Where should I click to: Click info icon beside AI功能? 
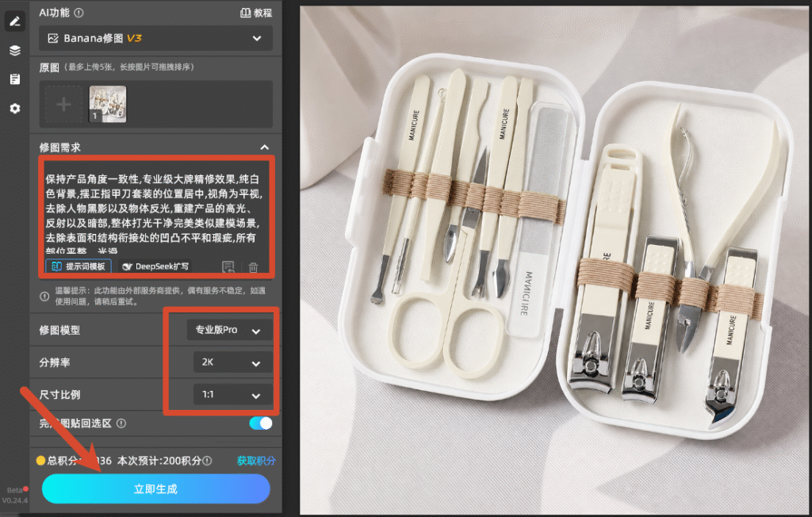tap(79, 13)
